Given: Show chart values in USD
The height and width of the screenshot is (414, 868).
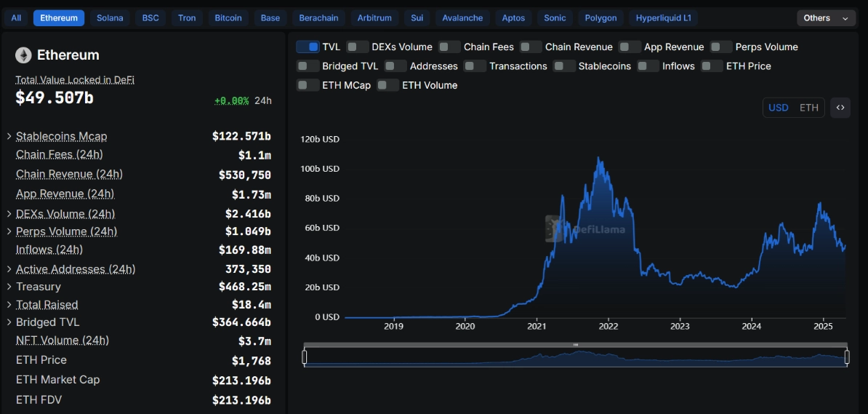Looking at the screenshot, I should point(779,108).
